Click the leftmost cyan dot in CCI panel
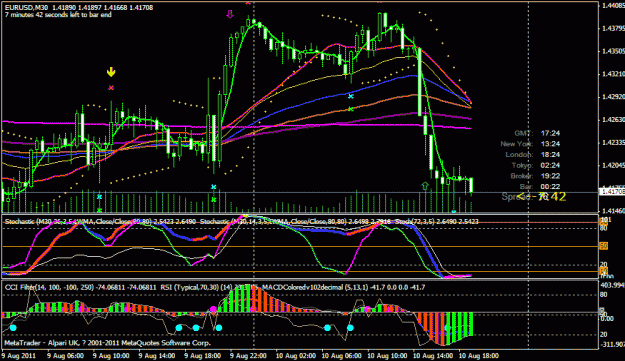 click(13, 328)
